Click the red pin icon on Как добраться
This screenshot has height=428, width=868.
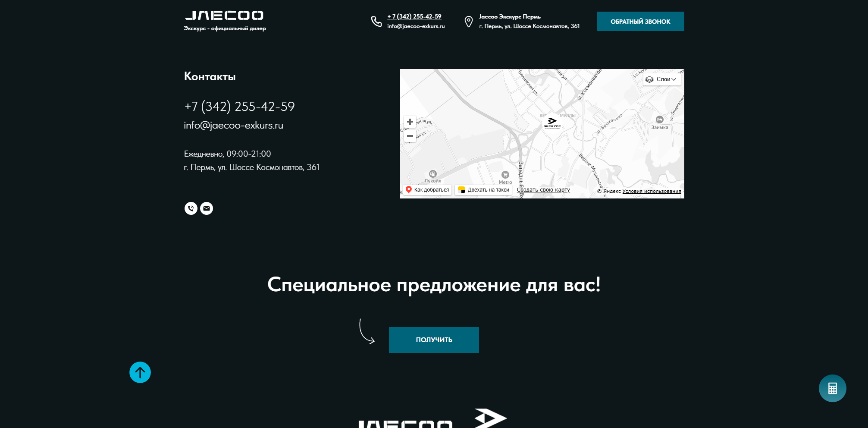click(x=409, y=189)
